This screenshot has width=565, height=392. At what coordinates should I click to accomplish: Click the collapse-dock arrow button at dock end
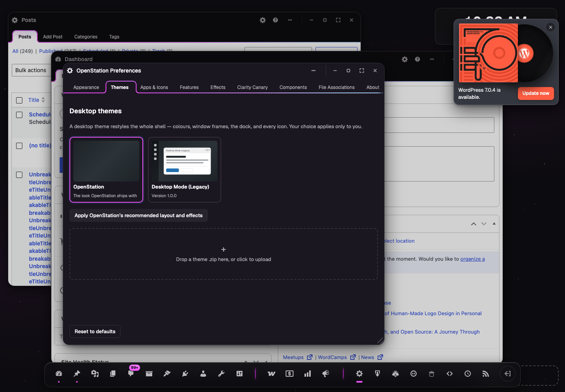(x=507, y=374)
